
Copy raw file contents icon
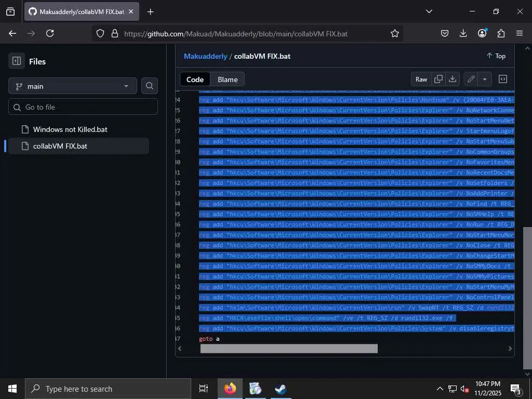coord(438,79)
